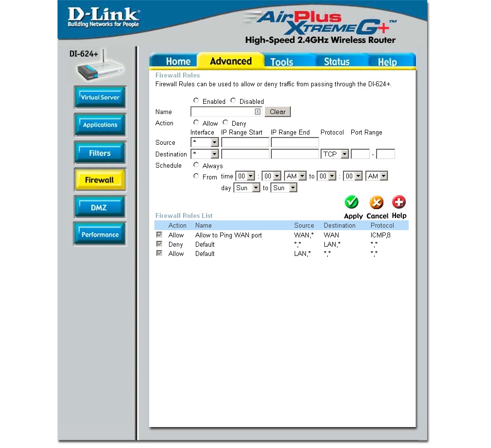Choose the Allow action radio button
This screenshot has height=448, width=491.
(196, 122)
